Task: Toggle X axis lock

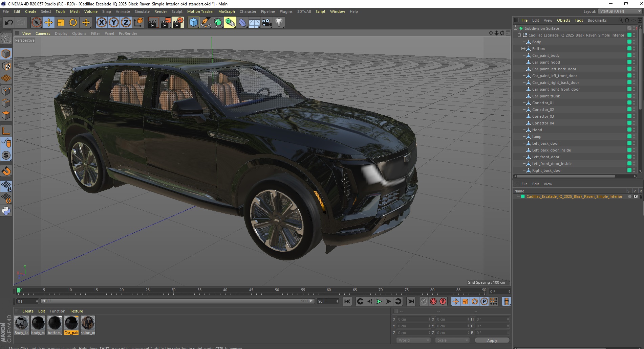Action: (101, 23)
